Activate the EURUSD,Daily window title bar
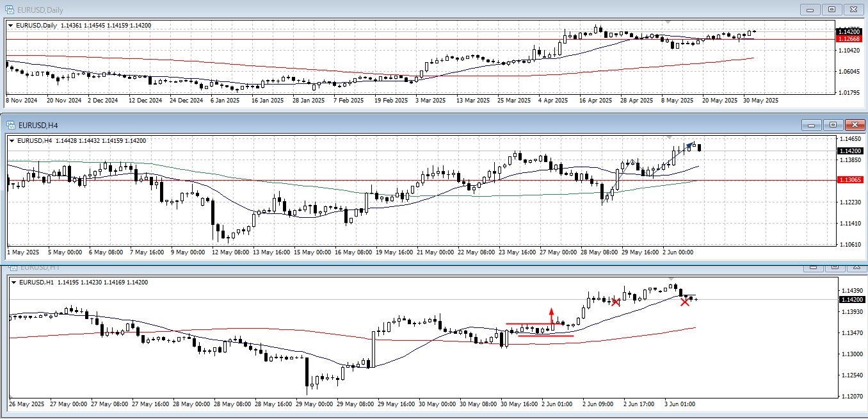This screenshot has height=419, width=868. (x=384, y=9)
